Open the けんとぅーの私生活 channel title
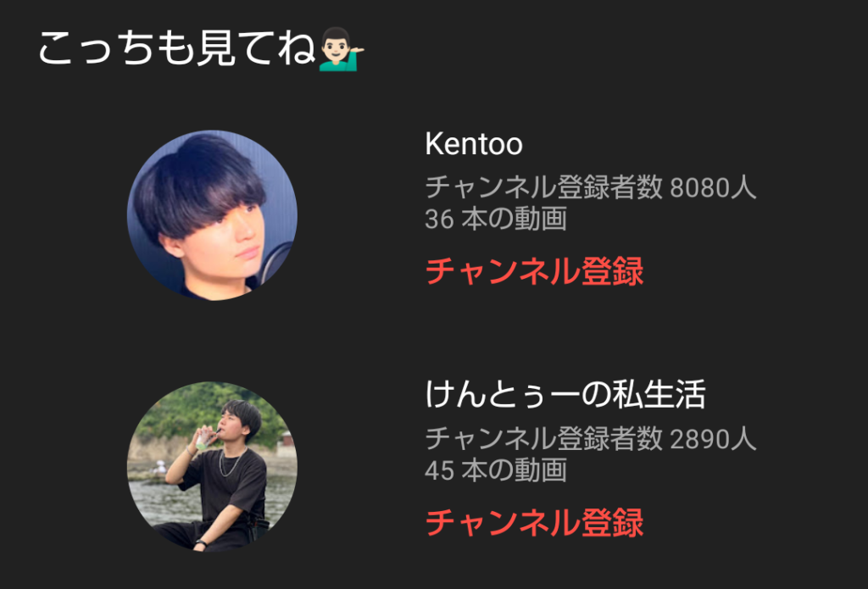 pyautogui.click(x=565, y=394)
